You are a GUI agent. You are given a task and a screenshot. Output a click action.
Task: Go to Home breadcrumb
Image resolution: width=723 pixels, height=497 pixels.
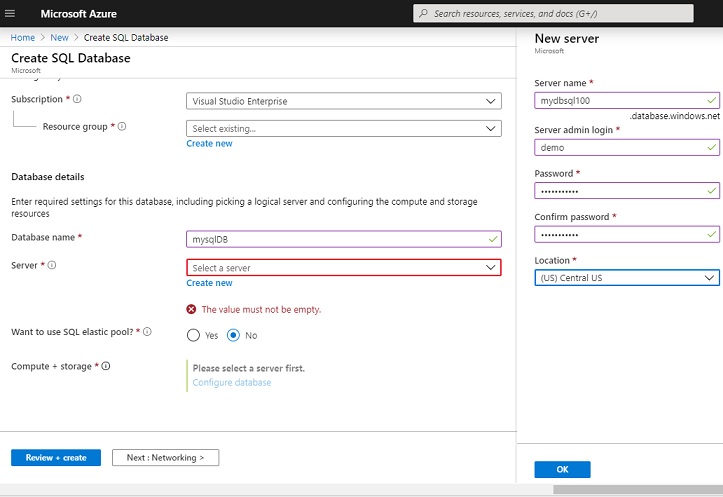(x=23, y=38)
